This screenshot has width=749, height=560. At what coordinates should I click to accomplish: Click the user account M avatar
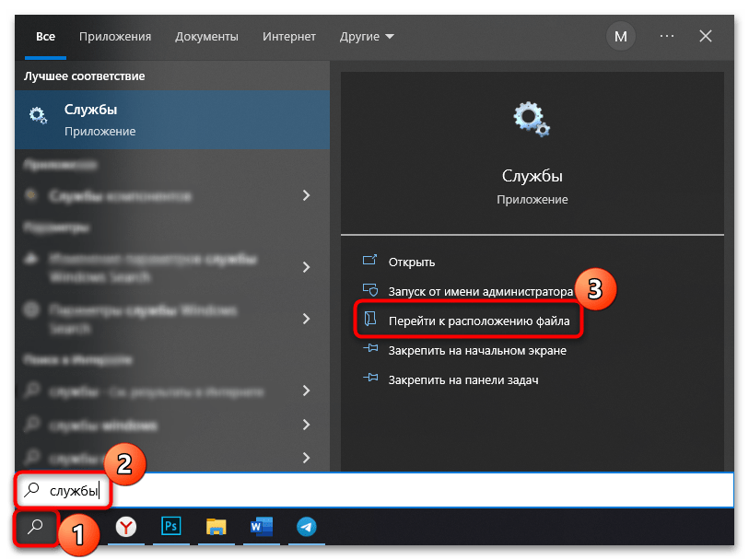(620, 37)
